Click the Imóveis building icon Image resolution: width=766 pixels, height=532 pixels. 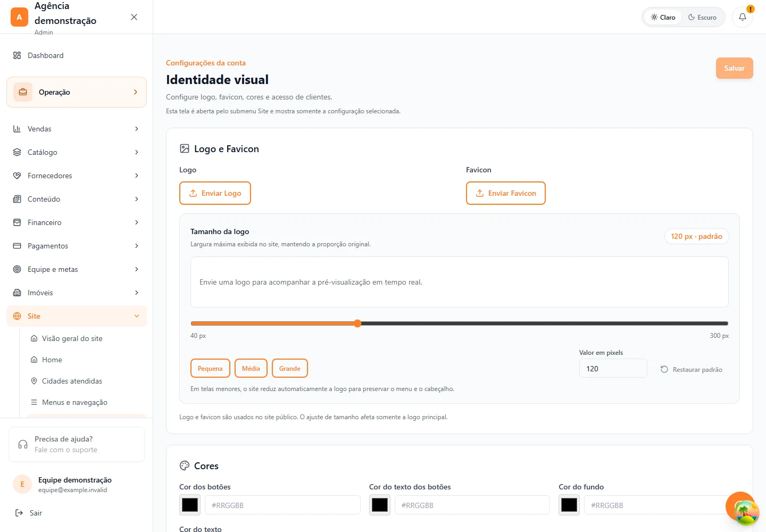point(17,293)
